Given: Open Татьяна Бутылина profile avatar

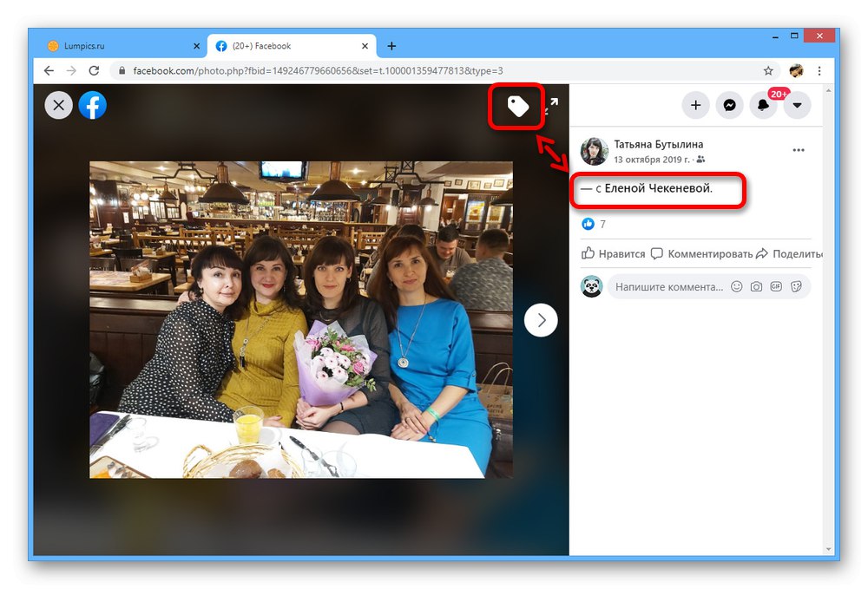Looking at the screenshot, I should pos(594,152).
